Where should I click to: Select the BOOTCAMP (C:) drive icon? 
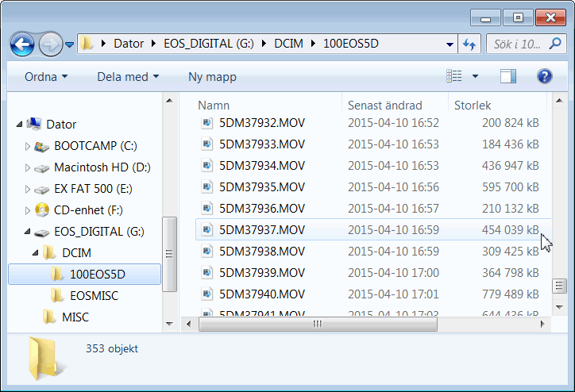tap(42, 146)
